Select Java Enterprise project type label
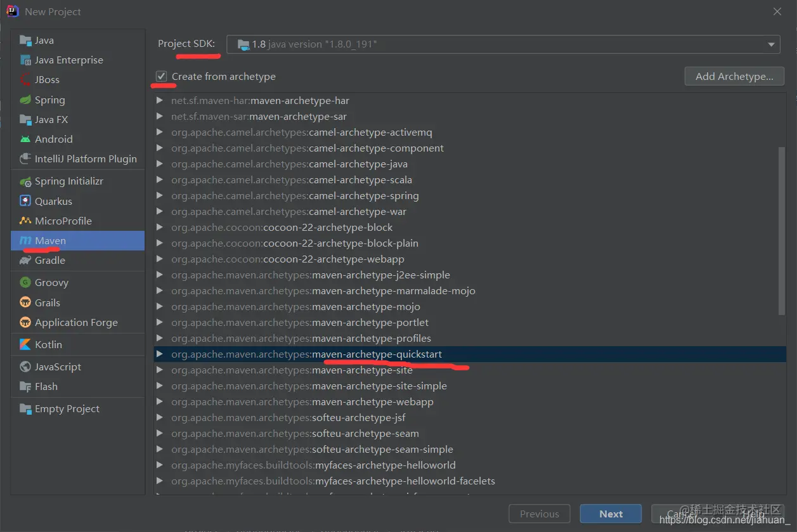The width and height of the screenshot is (797, 532). pyautogui.click(x=69, y=60)
